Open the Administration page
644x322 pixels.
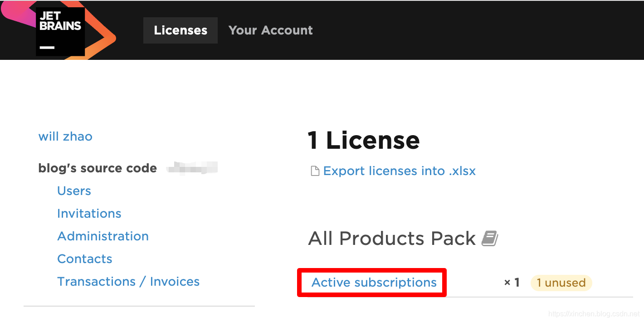pyautogui.click(x=102, y=236)
